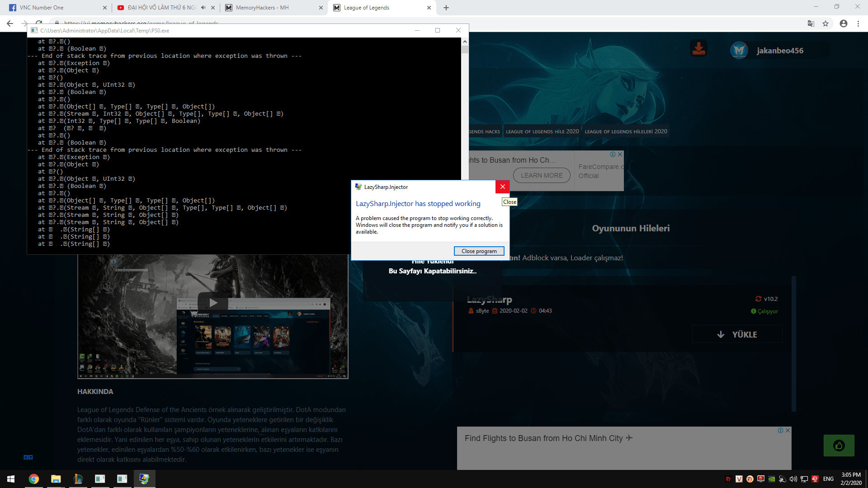Switch the ENG input language indicator

(828, 479)
